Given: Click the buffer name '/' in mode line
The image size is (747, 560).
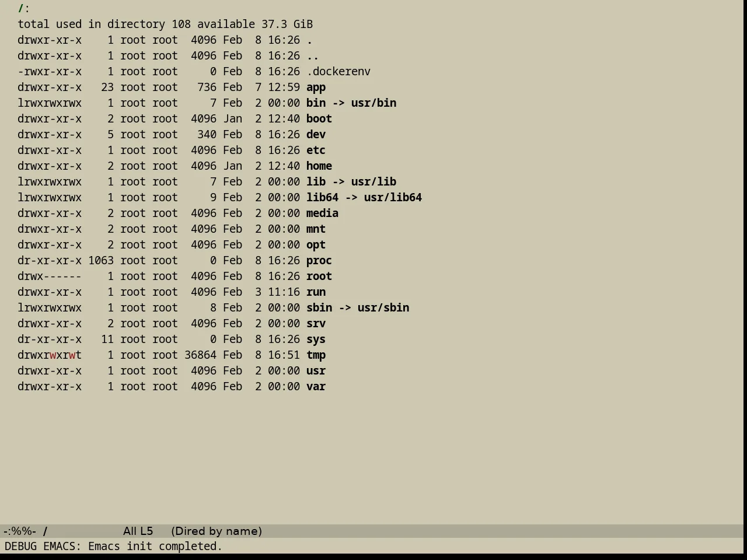Looking at the screenshot, I should coord(46,531).
